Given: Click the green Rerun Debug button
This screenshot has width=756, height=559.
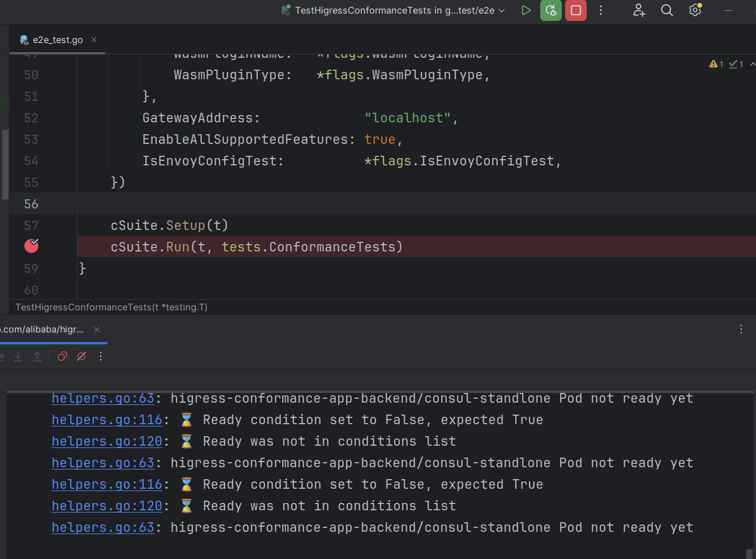Looking at the screenshot, I should tap(550, 10).
